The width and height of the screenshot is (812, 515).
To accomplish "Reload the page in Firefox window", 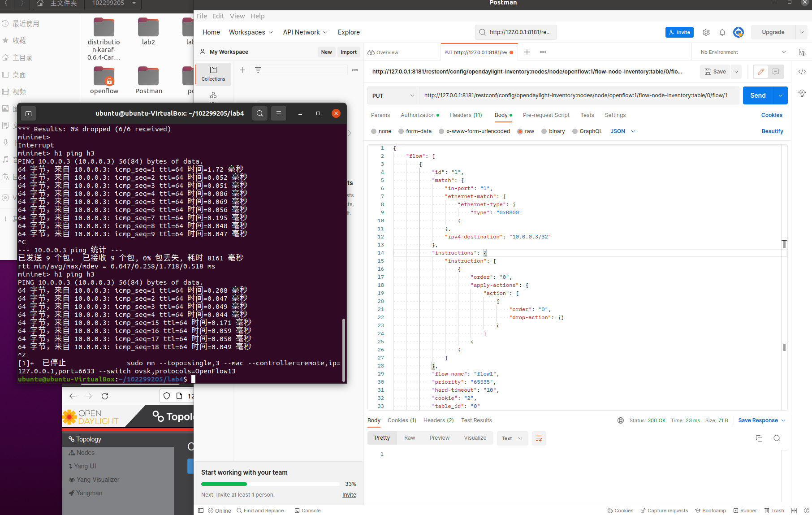I will coord(105,396).
